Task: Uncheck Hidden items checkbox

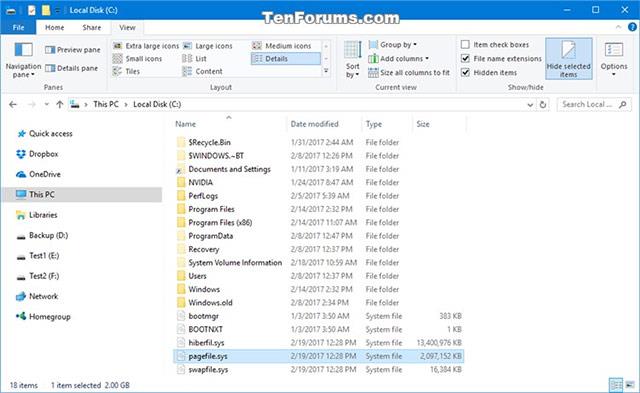Action: [465, 72]
